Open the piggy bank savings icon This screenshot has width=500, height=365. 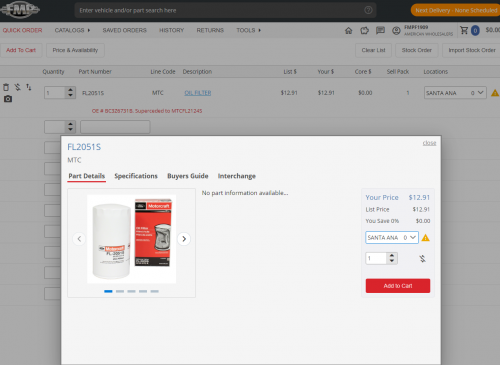364,31
